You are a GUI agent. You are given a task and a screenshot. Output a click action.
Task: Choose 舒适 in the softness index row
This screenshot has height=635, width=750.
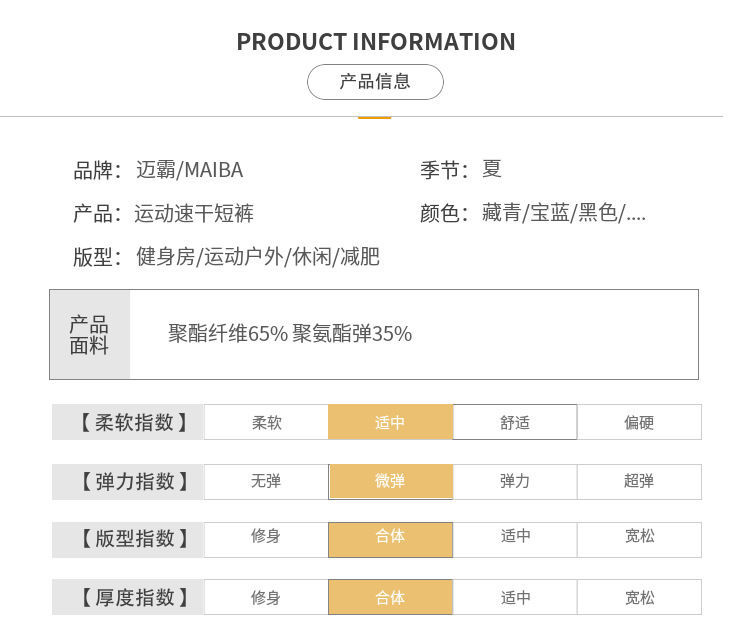point(515,422)
